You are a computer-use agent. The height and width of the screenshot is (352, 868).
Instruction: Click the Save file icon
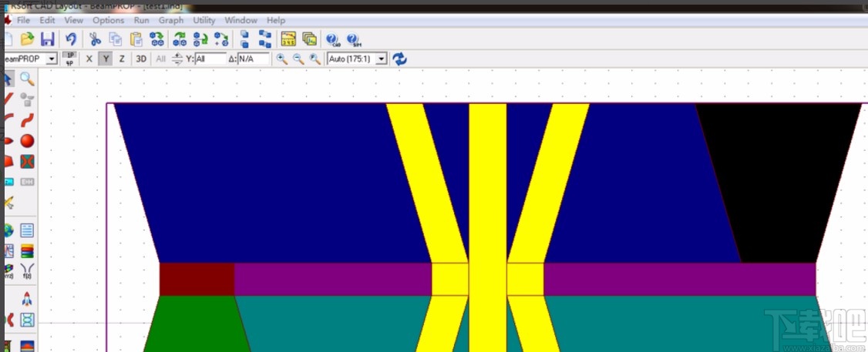(47, 39)
